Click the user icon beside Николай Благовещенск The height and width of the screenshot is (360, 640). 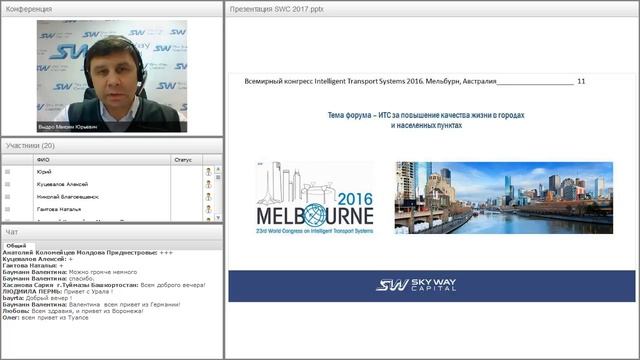(x=209, y=197)
